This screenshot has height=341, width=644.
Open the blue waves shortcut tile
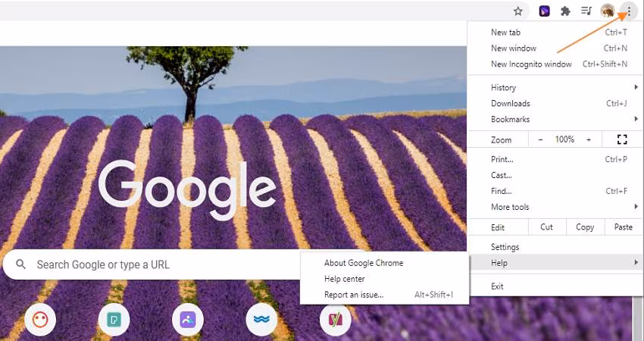261,319
